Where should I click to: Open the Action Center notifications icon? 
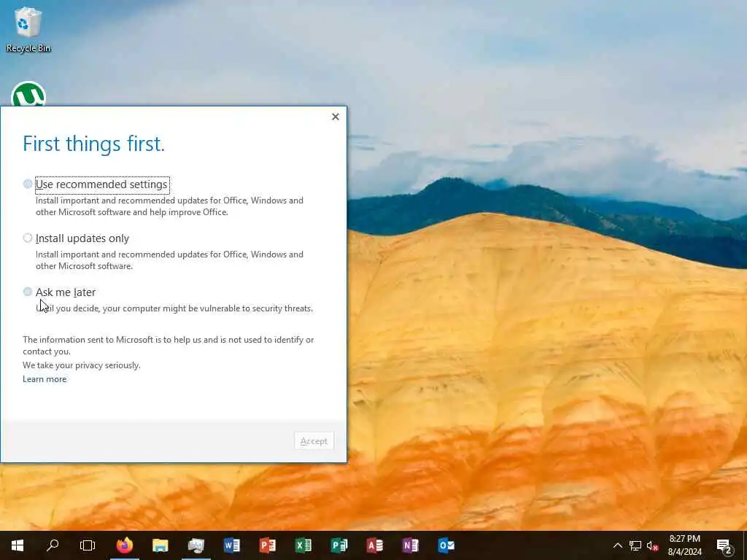pos(724,545)
